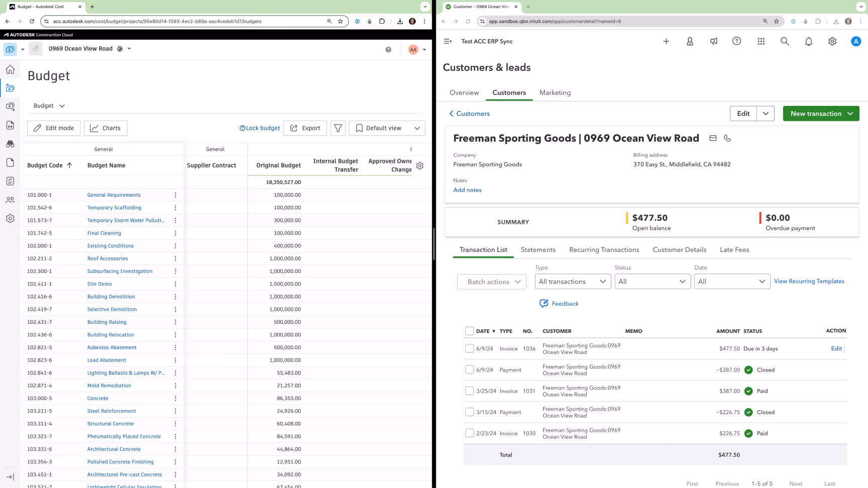Open the Status filter dropdown
Image resolution: width=868 pixels, height=488 pixels.
point(653,282)
